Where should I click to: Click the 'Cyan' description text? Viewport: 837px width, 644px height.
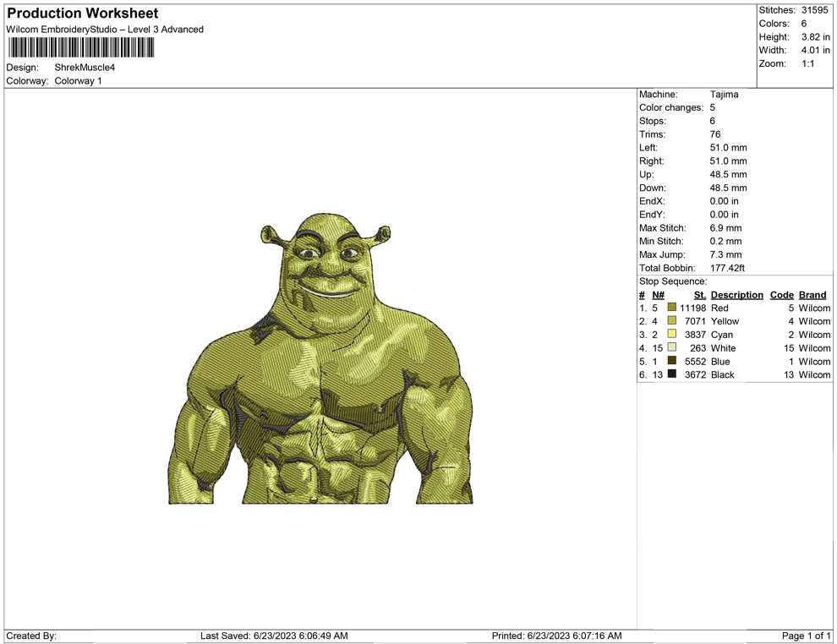pyautogui.click(x=722, y=335)
